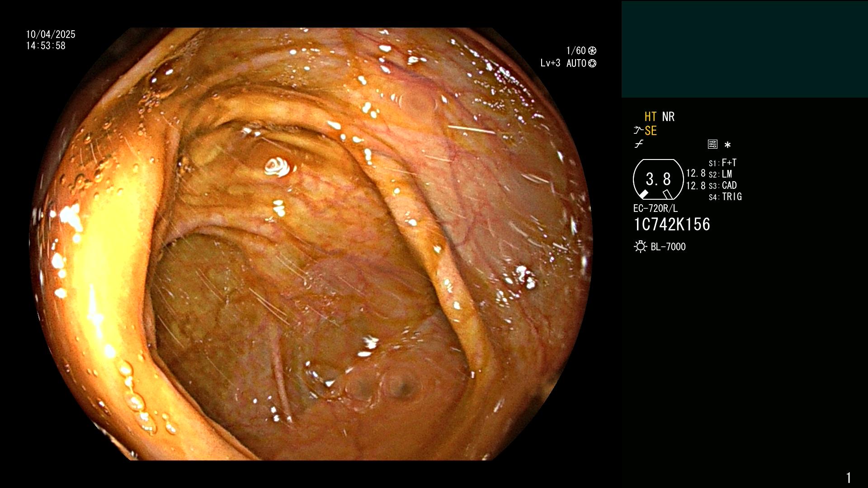Click the scope tip diagram showing 3.8

(658, 179)
